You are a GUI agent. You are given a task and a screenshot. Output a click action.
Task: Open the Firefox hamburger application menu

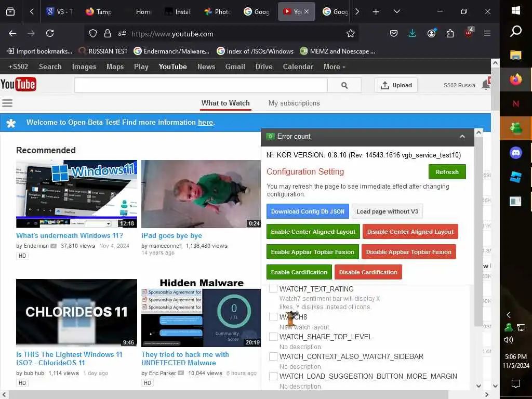point(487,33)
